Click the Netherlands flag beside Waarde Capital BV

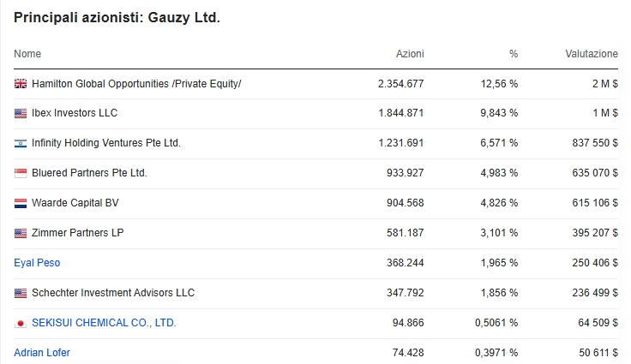click(21, 203)
